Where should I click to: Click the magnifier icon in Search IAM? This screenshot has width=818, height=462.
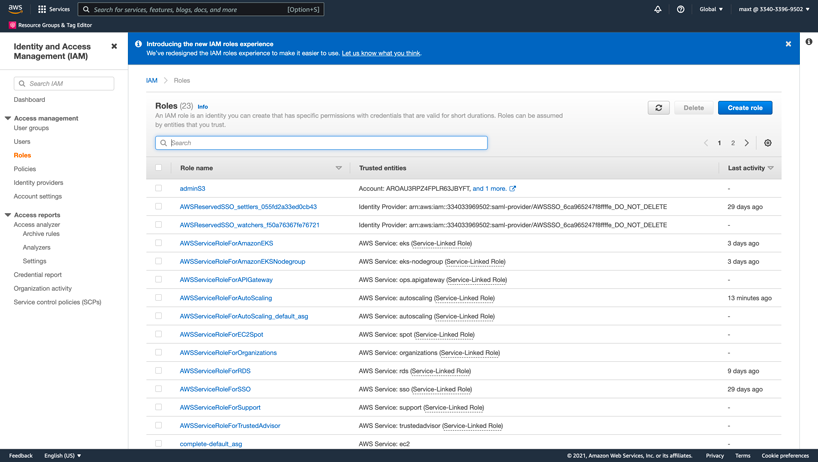pos(22,83)
